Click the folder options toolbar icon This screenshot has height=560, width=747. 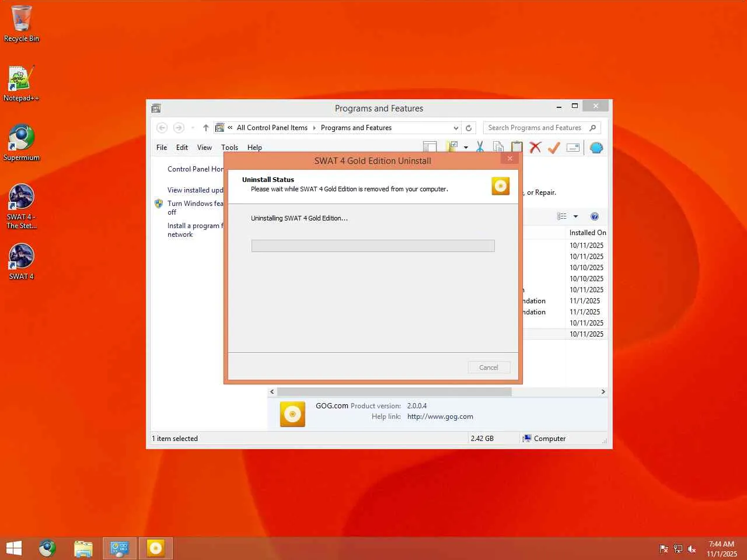[452, 146]
